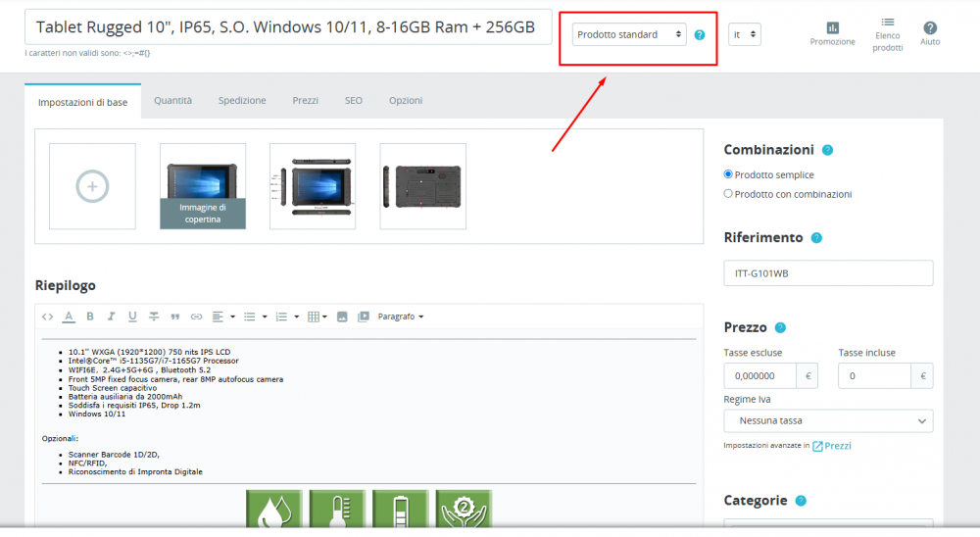The width and height of the screenshot is (980, 537).
Task: Click 'Windows 10/11' line in summary
Action: click(97, 415)
